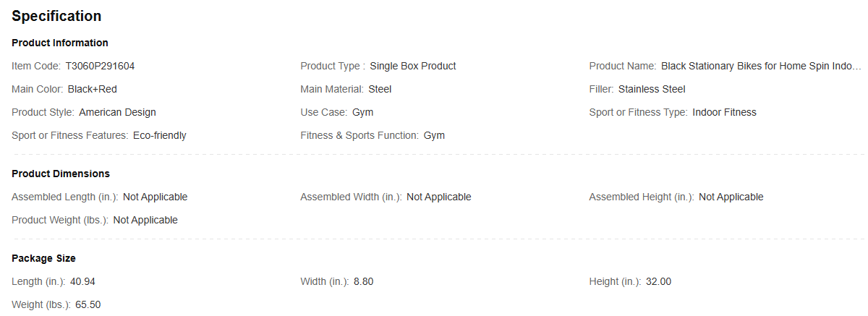Viewport: 868px width, 316px height.
Task: Click the Package Size section title
Action: 43,258
